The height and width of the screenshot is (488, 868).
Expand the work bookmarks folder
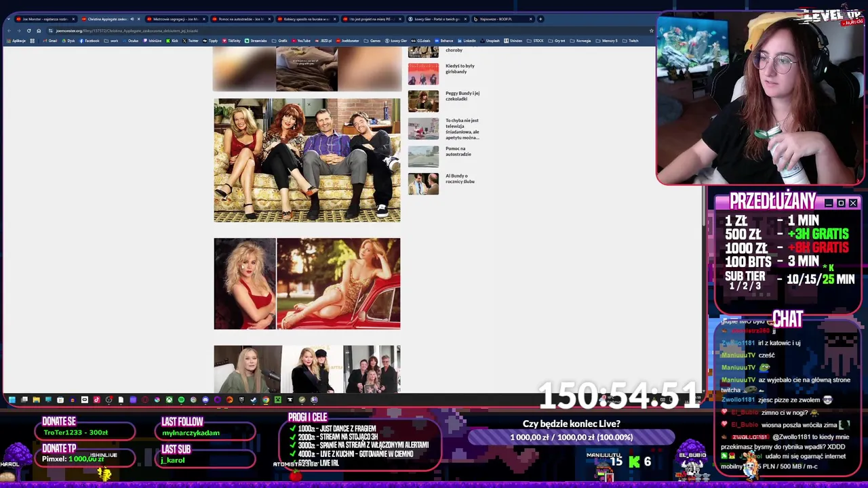point(111,41)
